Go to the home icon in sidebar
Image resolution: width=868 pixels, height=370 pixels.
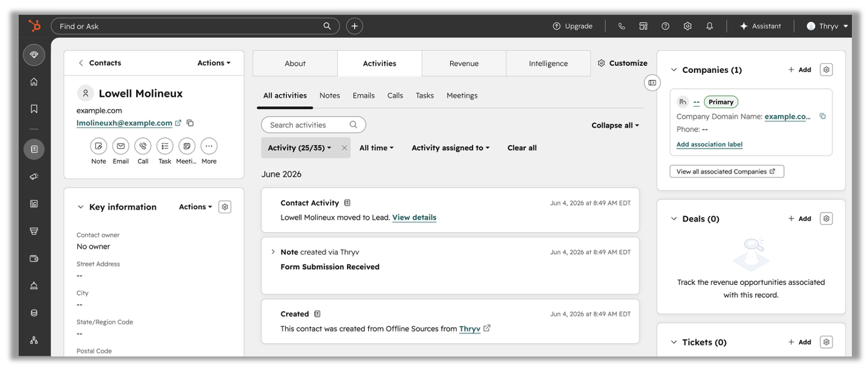pyautogui.click(x=34, y=82)
